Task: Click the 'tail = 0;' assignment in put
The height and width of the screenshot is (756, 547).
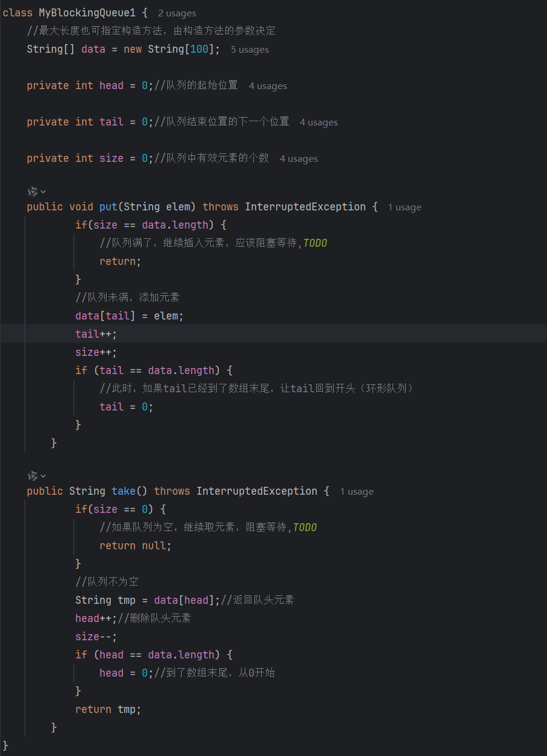Action: (127, 407)
